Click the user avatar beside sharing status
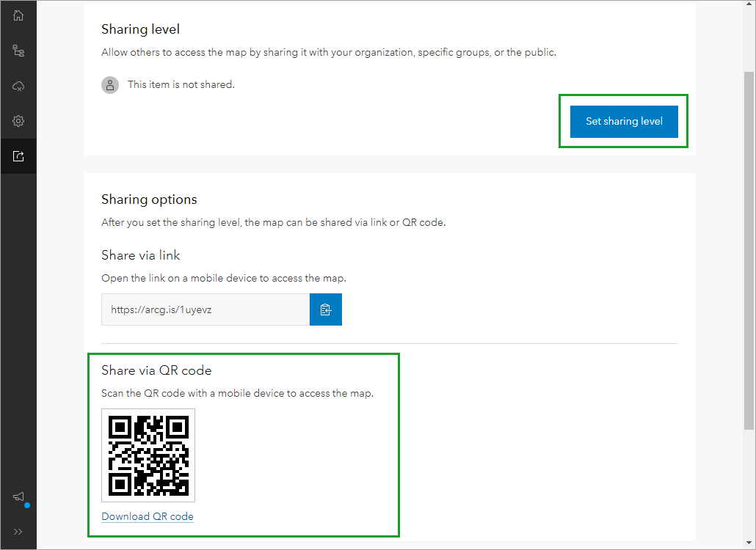Screen dimensions: 756x550 point(110,85)
